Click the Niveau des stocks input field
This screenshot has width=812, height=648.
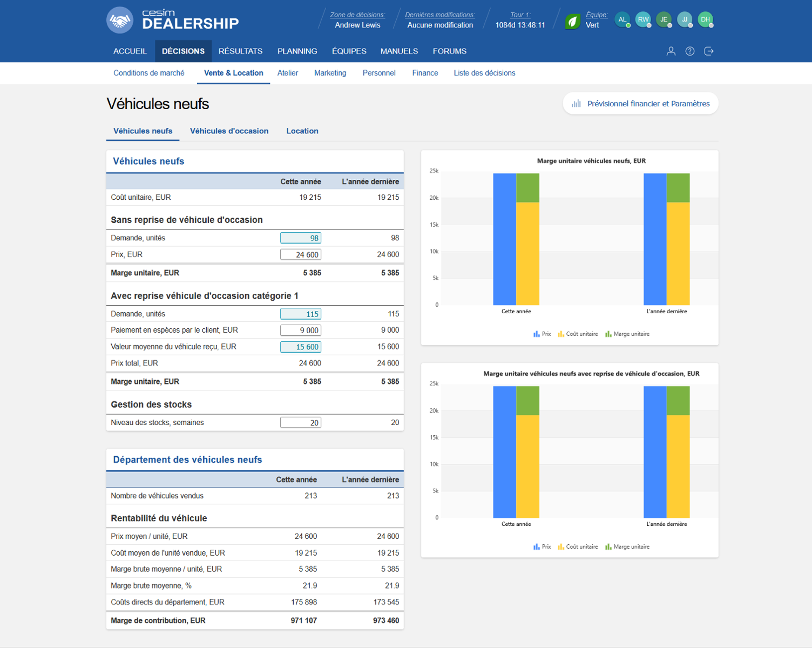301,423
